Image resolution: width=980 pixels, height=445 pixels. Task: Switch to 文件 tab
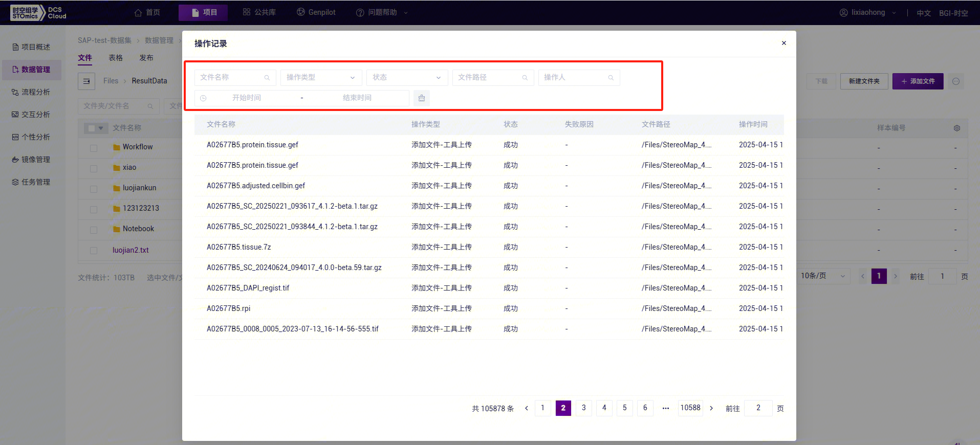pyautogui.click(x=85, y=58)
